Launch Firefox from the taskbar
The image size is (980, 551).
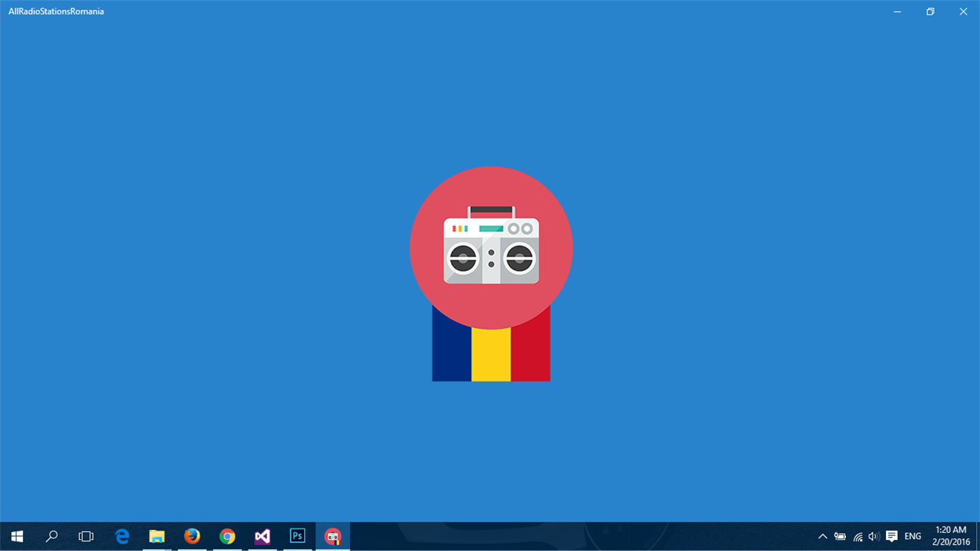(x=192, y=537)
